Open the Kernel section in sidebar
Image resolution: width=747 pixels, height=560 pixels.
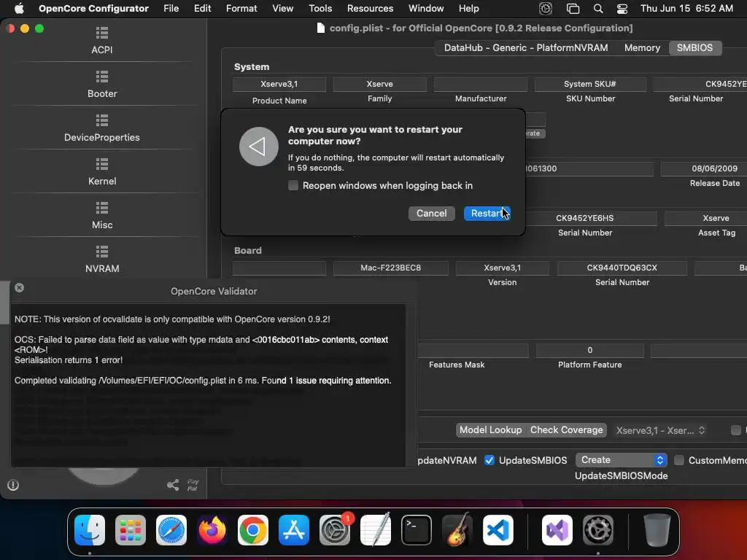[102, 172]
